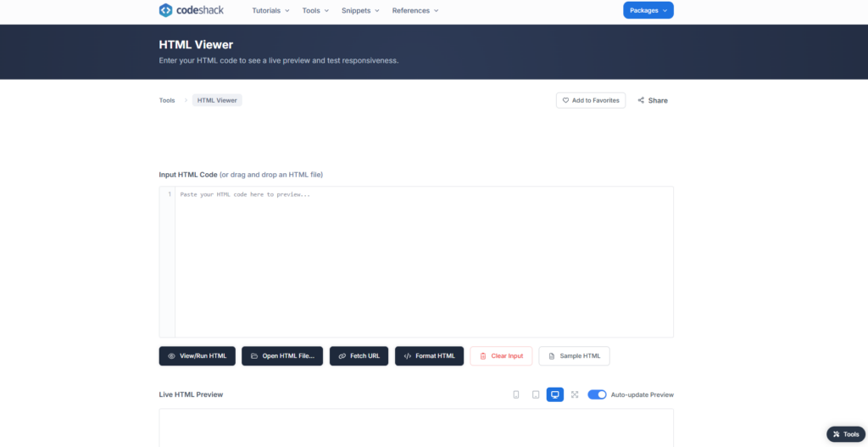Run the code with View/Run HTML
The width and height of the screenshot is (868, 447).
[x=197, y=356]
